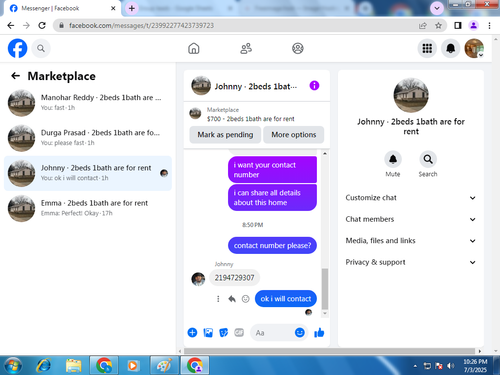Open Internet Explorer from taskbar
Viewport: 500px width, 375px height.
pyautogui.click(x=44, y=366)
